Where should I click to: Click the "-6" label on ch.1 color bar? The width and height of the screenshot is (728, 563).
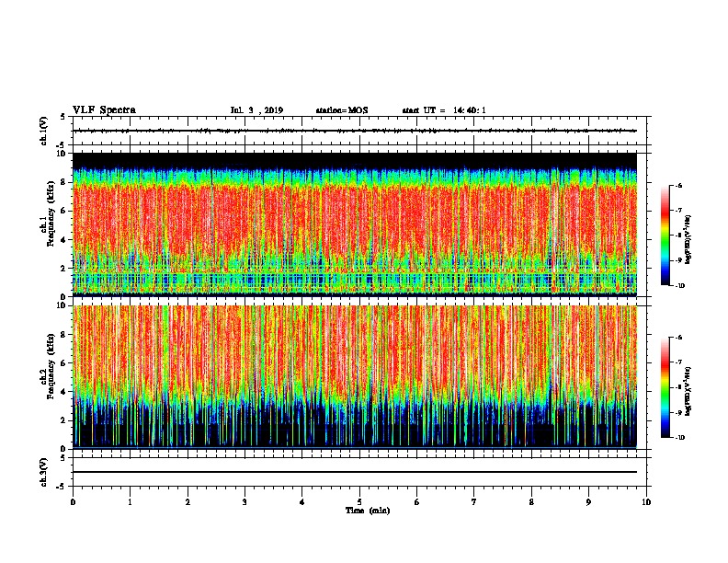pos(678,186)
